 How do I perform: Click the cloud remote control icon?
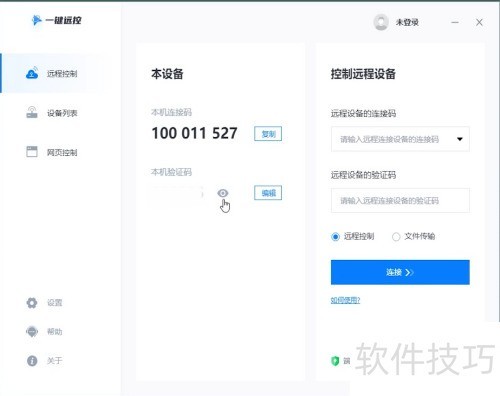click(32, 73)
